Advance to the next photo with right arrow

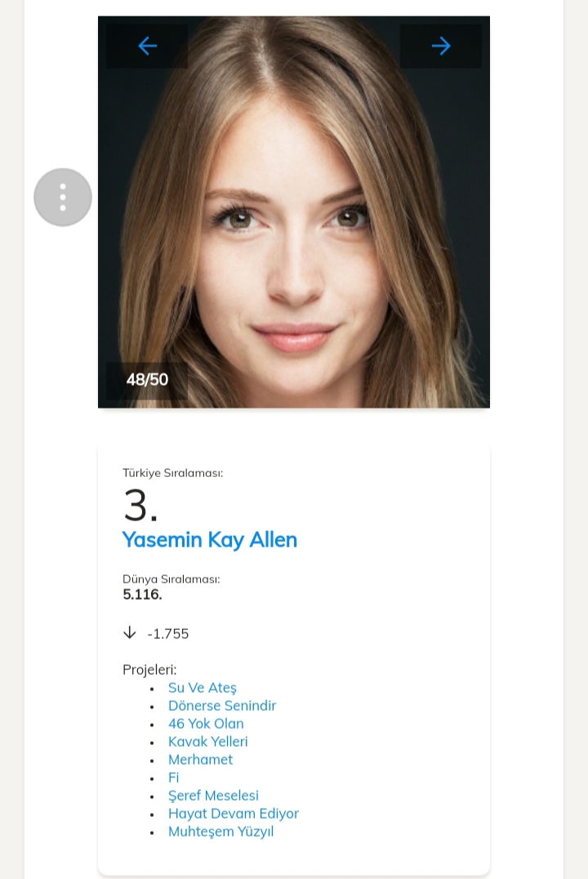click(x=441, y=46)
